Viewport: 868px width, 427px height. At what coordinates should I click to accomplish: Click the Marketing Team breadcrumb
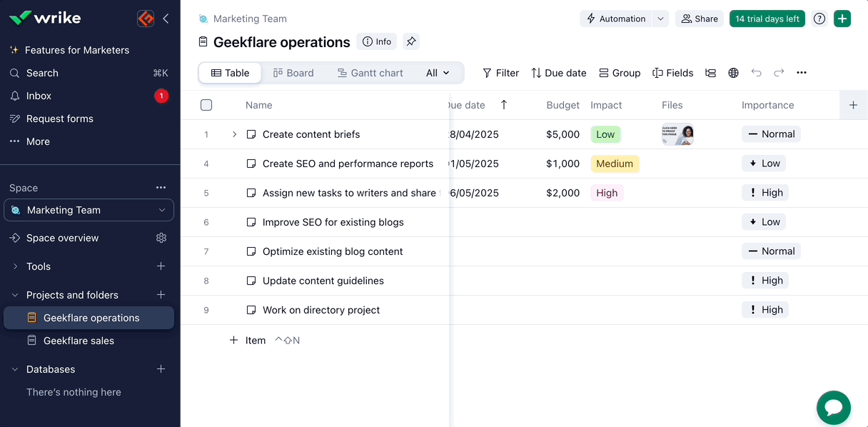coord(250,19)
